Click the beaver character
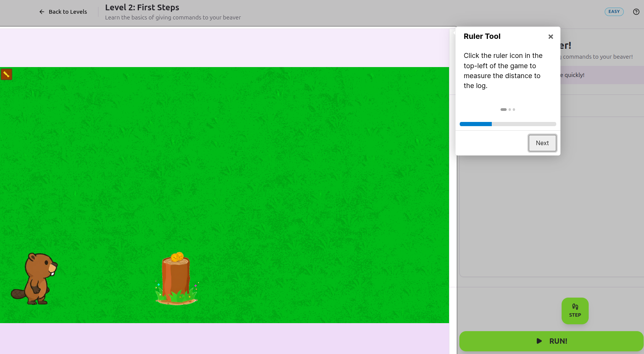644x354 pixels. click(34, 279)
